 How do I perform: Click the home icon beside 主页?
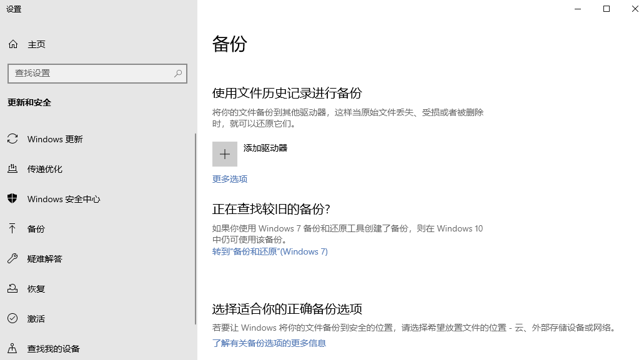tap(12, 44)
